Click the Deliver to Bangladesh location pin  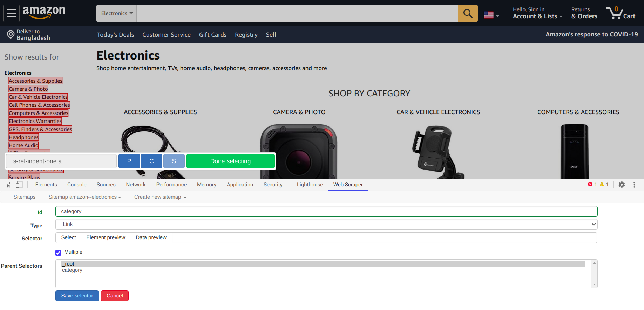point(11,34)
